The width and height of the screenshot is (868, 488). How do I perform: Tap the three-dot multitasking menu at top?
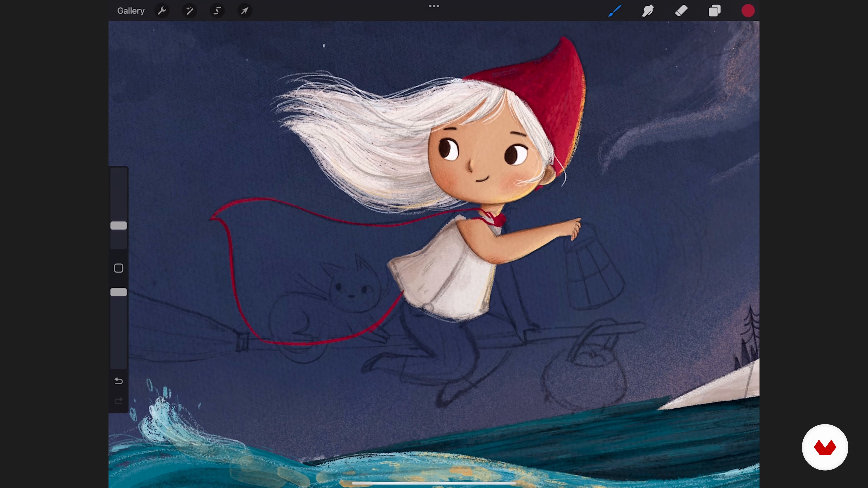pos(434,6)
